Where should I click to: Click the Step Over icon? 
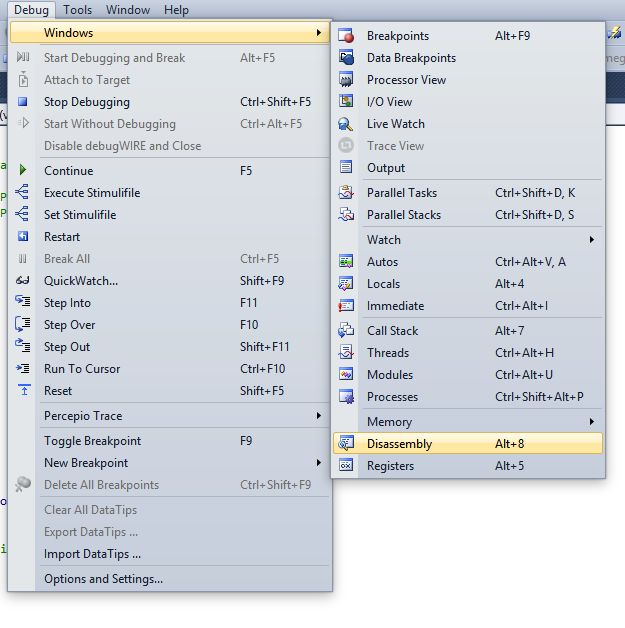pos(22,324)
